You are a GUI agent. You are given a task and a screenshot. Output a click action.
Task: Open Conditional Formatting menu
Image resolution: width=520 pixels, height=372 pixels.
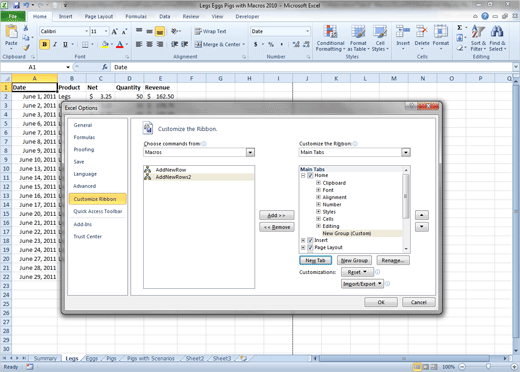pyautogui.click(x=330, y=38)
